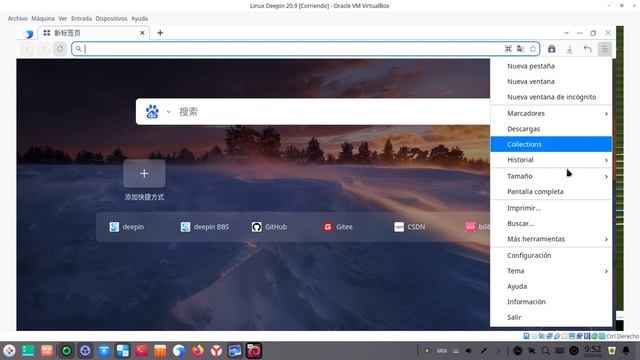Open the notification bell in the tray
This screenshot has width=640, height=360.
[x=626, y=351]
